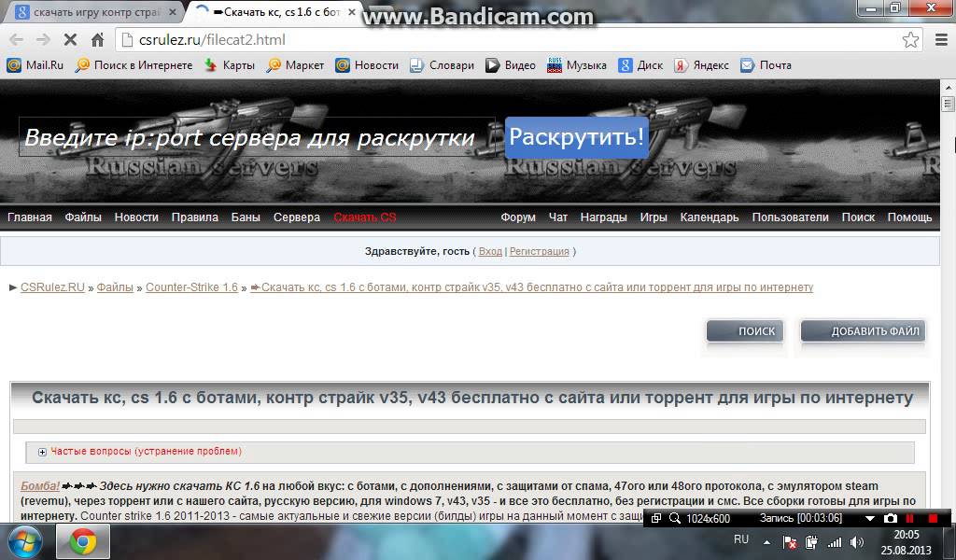Close the active Скачать кс tab

(x=351, y=12)
